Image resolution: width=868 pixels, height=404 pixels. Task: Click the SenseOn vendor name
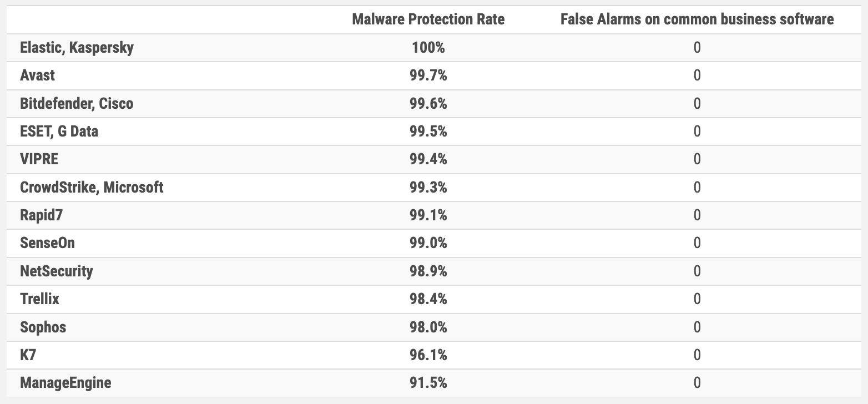[47, 243]
